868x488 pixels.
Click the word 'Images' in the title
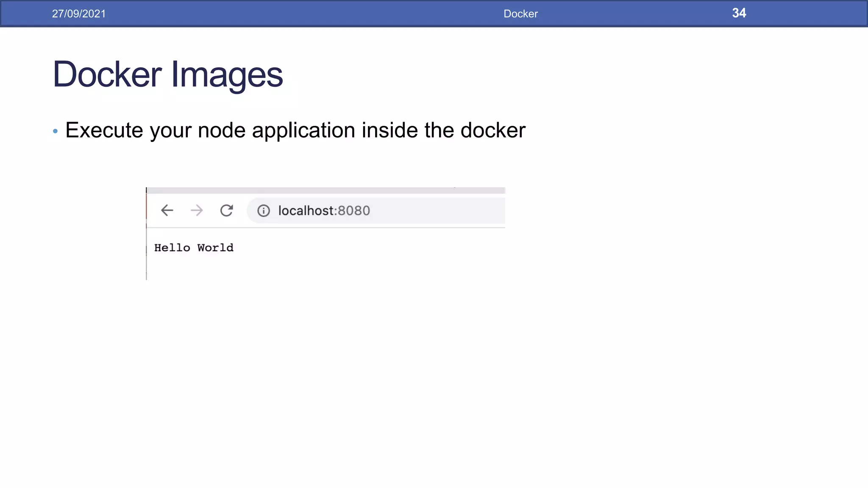(227, 75)
